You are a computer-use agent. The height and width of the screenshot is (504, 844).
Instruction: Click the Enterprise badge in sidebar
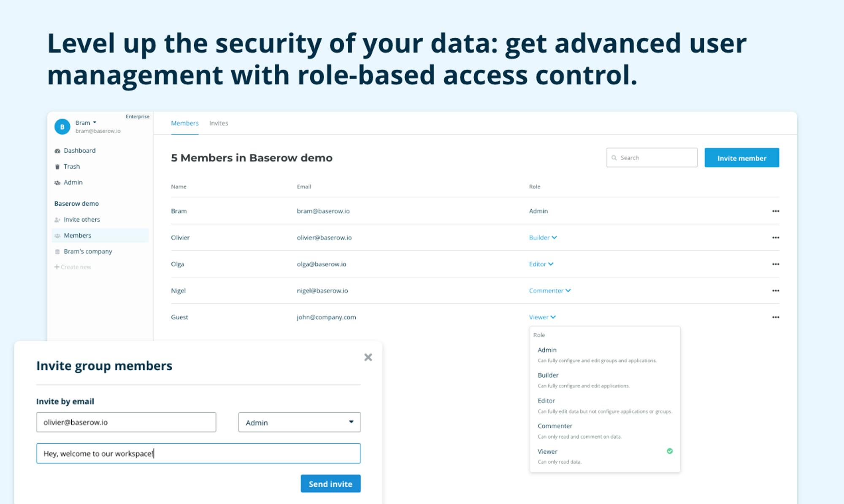point(138,116)
